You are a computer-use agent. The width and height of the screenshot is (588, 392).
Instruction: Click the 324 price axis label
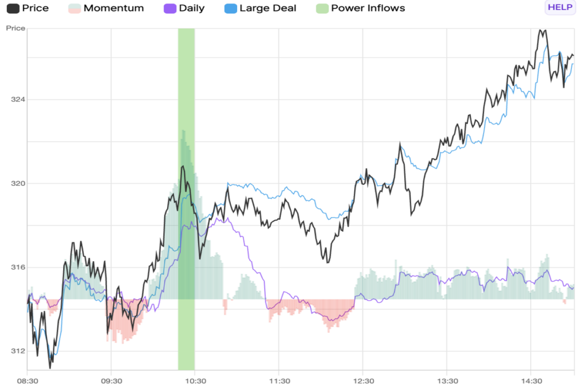18,99
